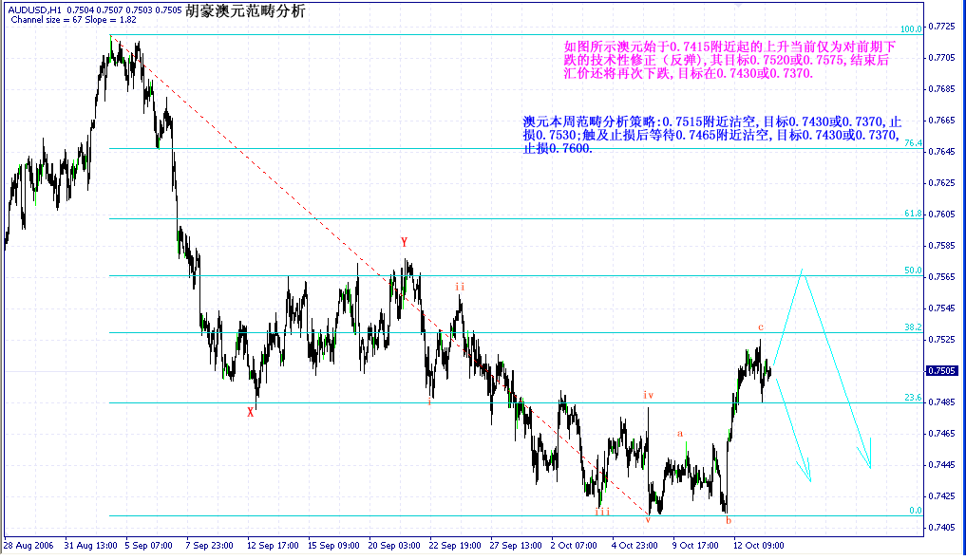
Task: Click the 12 Oct 09:00 time label
Action: coord(758,545)
